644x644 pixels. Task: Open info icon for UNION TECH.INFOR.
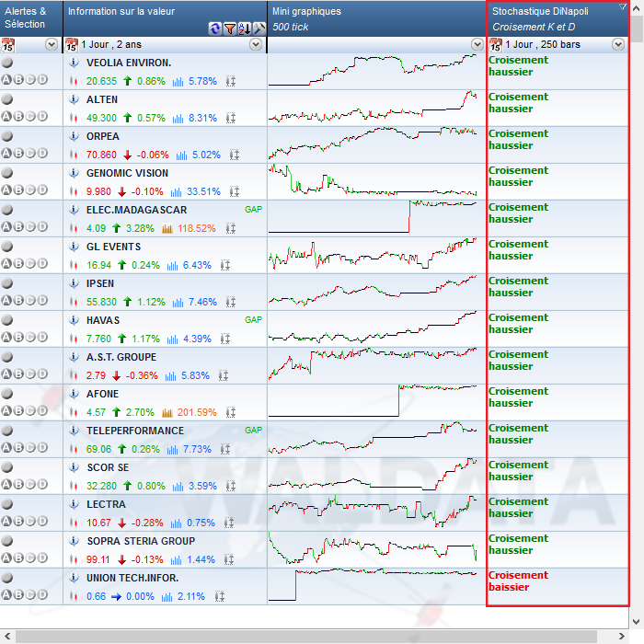(74, 578)
